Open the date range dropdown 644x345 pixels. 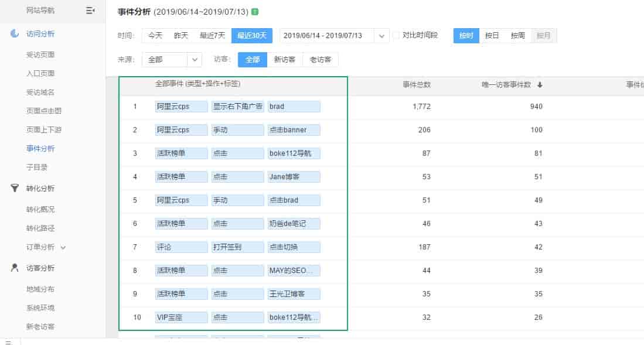pos(382,36)
